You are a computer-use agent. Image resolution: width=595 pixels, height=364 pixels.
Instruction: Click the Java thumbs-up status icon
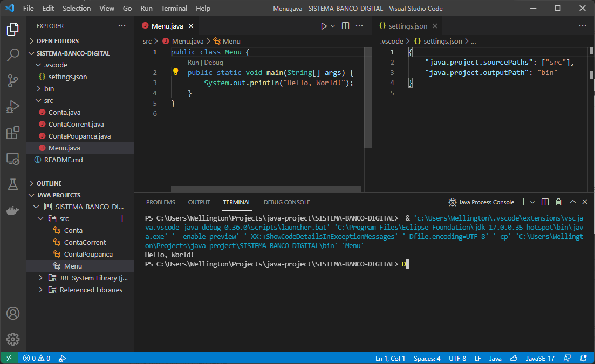[514, 358]
